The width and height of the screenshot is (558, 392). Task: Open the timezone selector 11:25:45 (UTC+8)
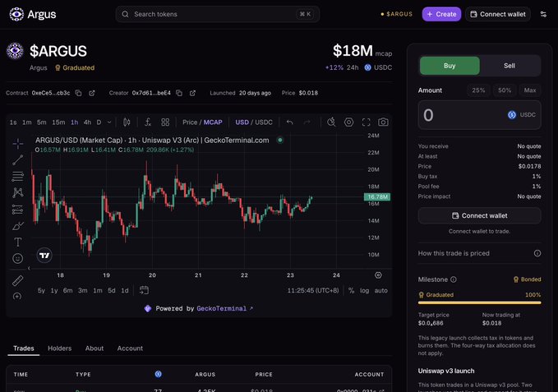(x=313, y=291)
